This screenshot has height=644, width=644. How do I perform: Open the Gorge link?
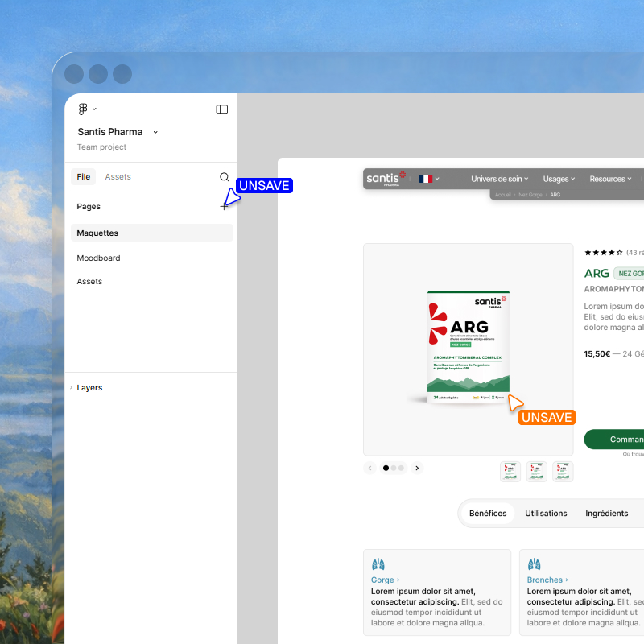point(382,580)
